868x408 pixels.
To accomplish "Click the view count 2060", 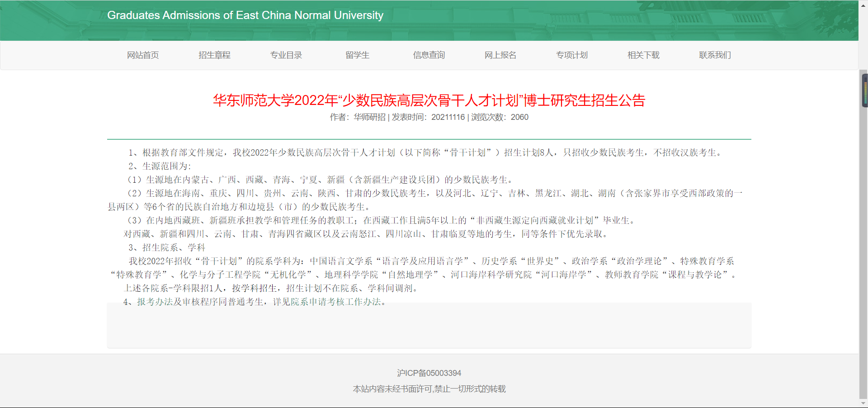I will pos(519,117).
